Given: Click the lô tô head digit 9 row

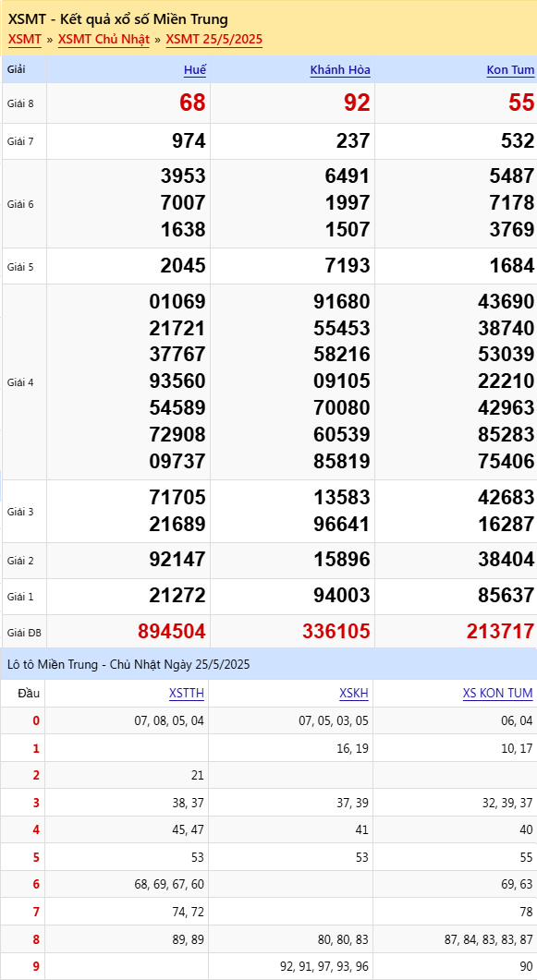Looking at the screenshot, I should click(x=269, y=966).
